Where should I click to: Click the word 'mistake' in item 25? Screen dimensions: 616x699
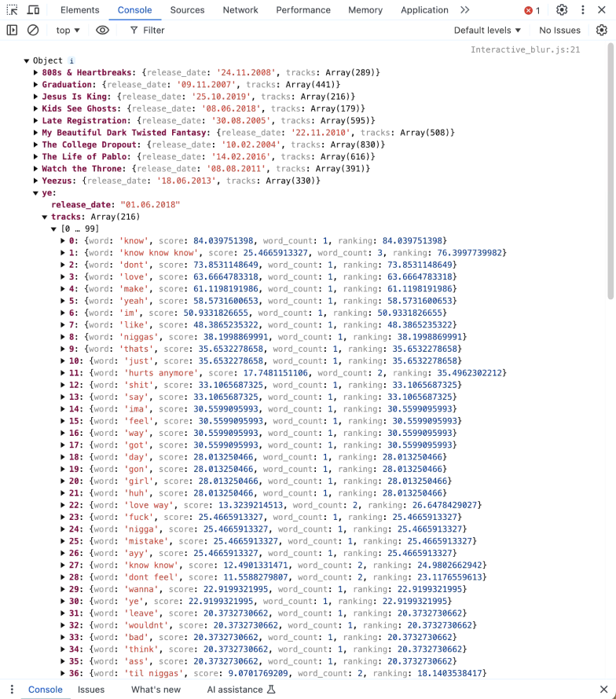[x=146, y=541]
